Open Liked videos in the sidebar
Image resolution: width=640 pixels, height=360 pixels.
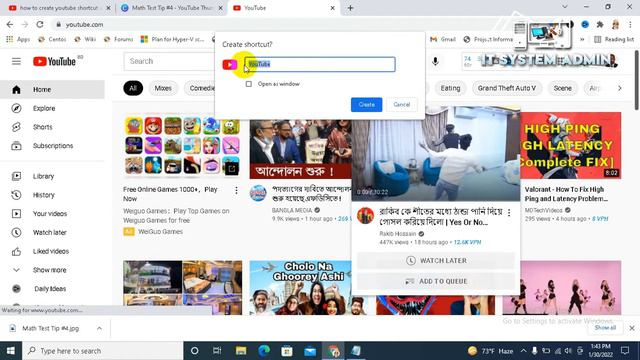52,251
